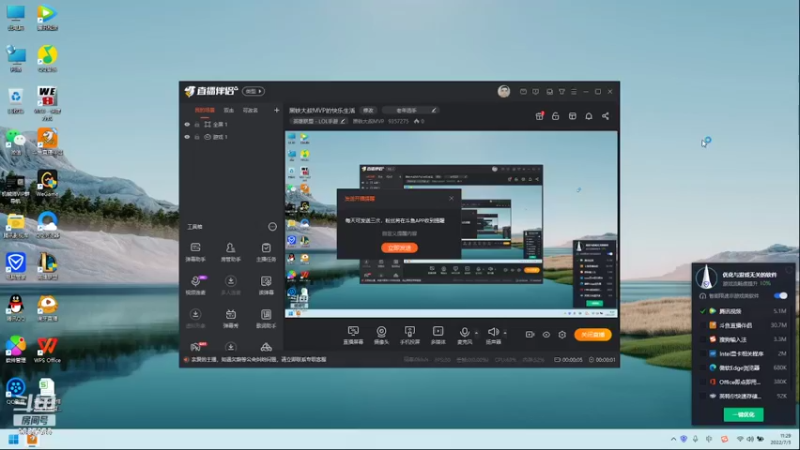
Task: Open the 读弹幕 tool
Action: tap(266, 285)
